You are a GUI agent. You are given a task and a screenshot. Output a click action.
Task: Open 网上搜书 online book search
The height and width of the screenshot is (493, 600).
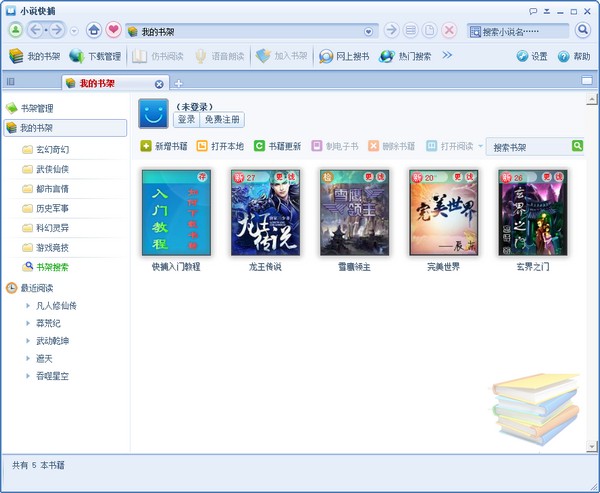click(344, 56)
